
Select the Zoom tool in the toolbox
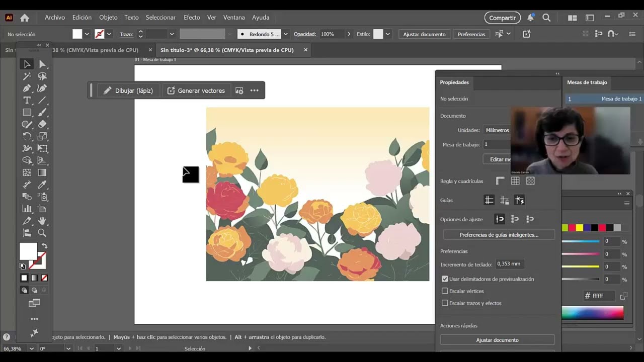click(42, 233)
